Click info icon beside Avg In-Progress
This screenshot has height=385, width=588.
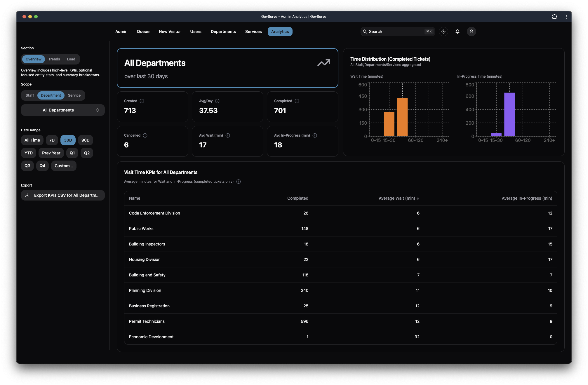pos(315,135)
